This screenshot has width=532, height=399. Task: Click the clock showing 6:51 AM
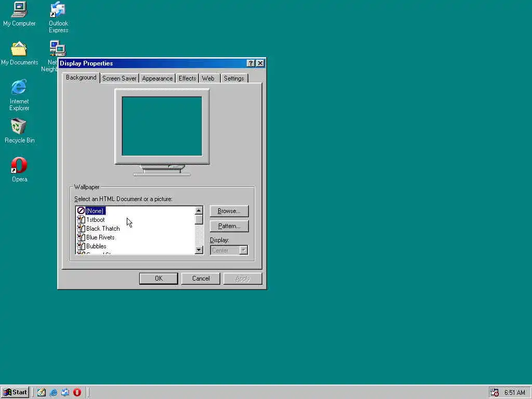pos(515,393)
